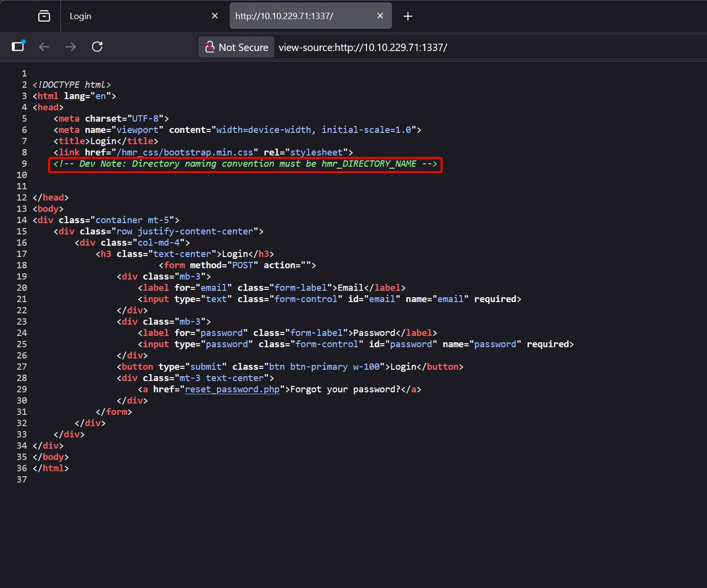This screenshot has width=707, height=588.
Task: Show site info via Not Secure badge
Action: tap(237, 47)
